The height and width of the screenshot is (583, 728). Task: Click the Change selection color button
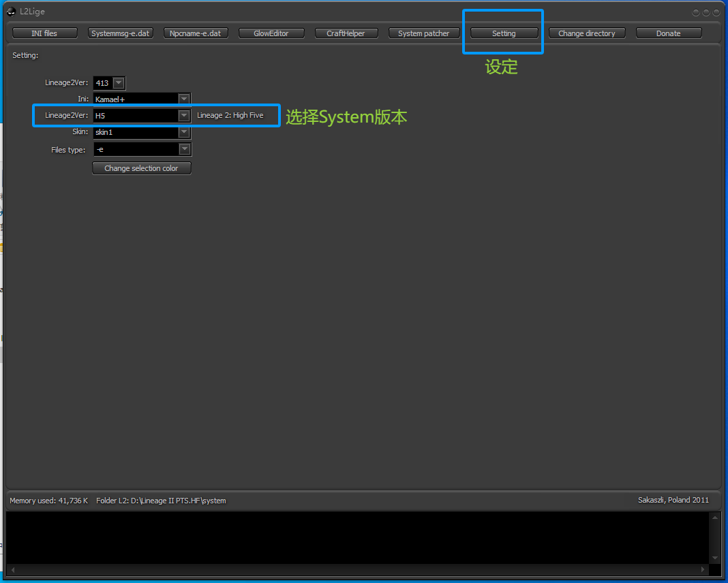pyautogui.click(x=142, y=168)
